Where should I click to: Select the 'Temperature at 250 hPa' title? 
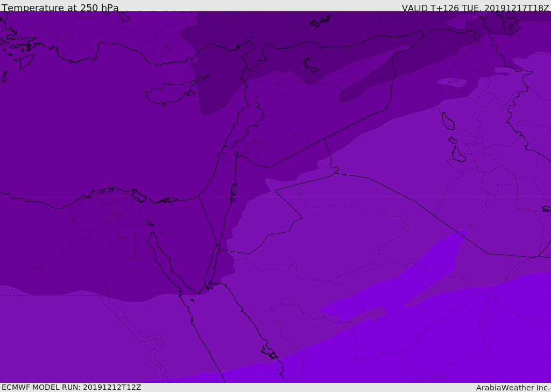(60, 8)
